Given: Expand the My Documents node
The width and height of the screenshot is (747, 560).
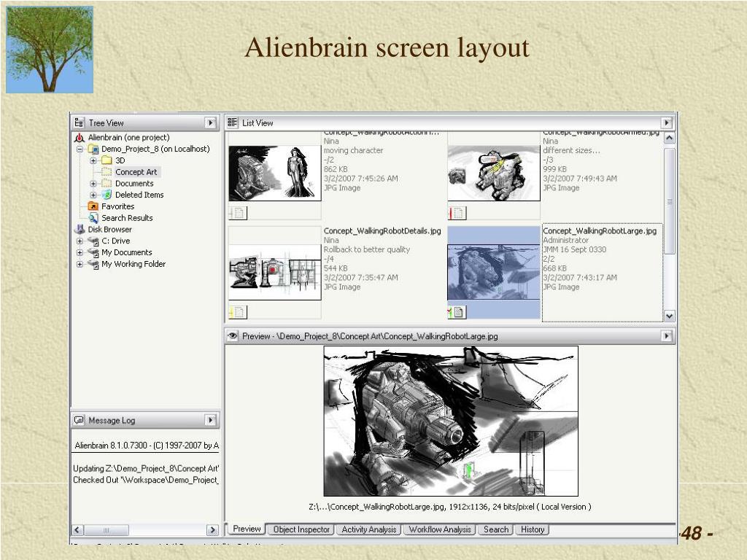Looking at the screenshot, I should click(x=80, y=252).
